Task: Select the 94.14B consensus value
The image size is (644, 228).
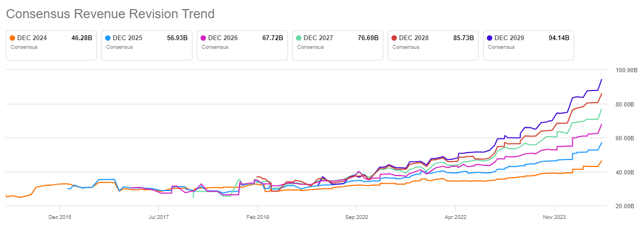Action: point(559,38)
